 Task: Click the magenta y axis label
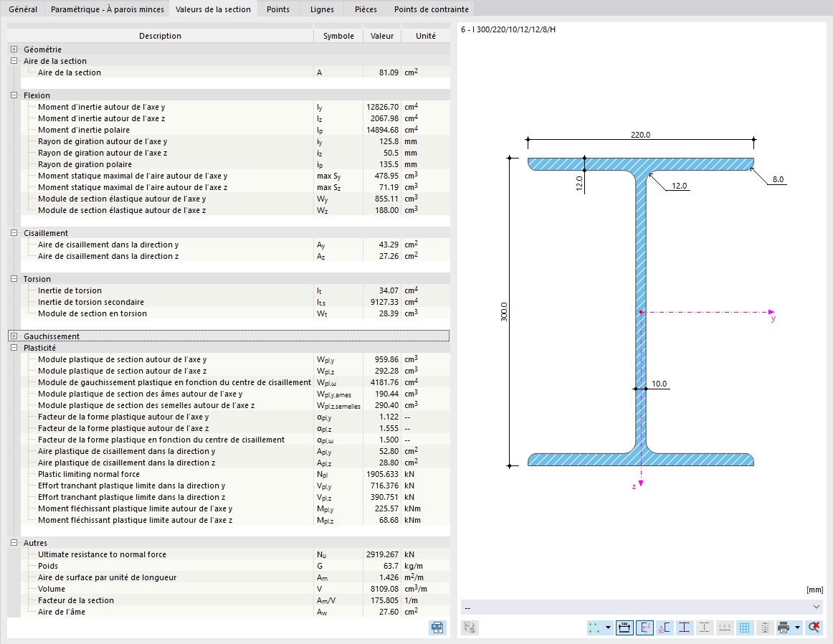click(773, 318)
